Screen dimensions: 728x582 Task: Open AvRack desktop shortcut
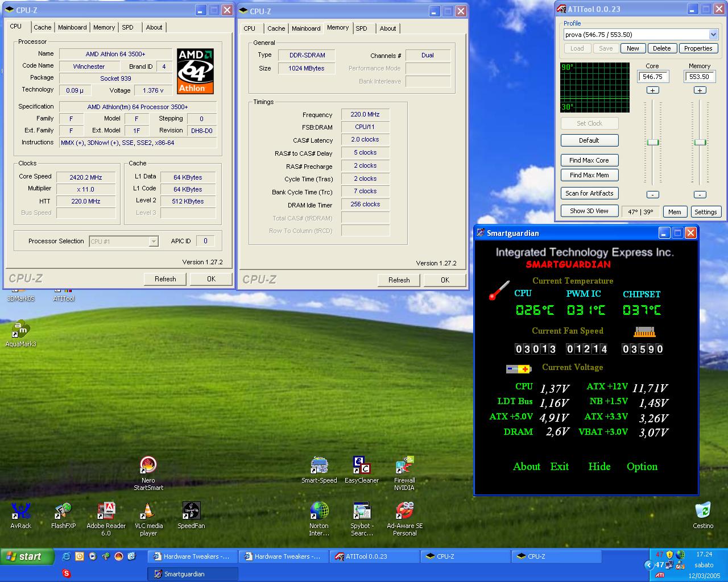coord(21,516)
